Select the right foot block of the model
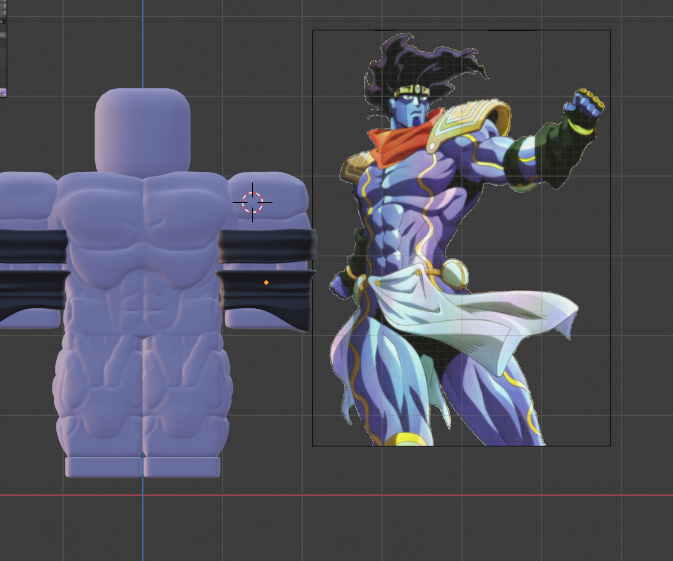 click(182, 467)
